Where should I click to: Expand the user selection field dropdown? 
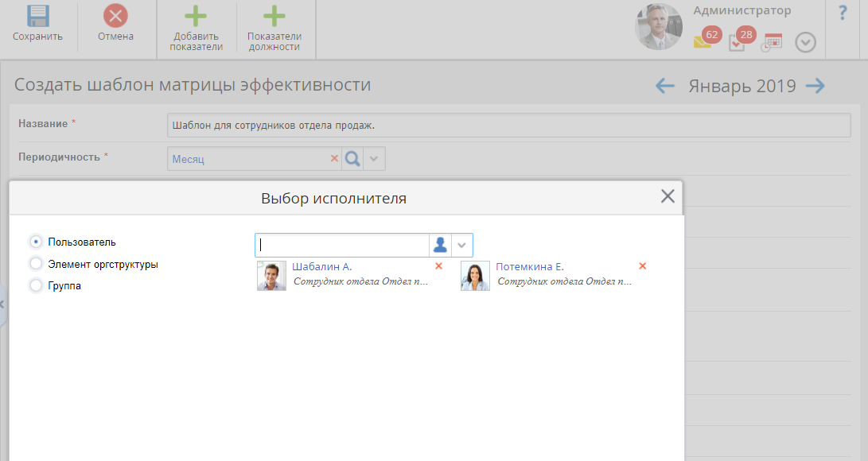click(x=461, y=245)
